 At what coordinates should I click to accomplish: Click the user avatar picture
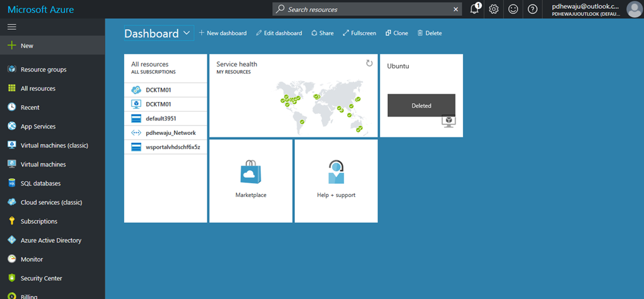point(635,9)
